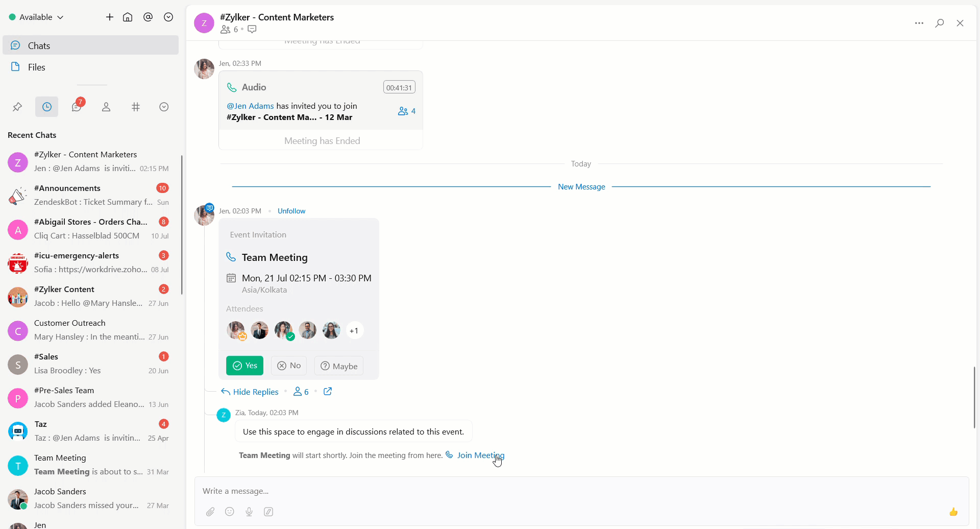The width and height of the screenshot is (980, 529).
Task: Go to the home icon
Action: click(128, 17)
